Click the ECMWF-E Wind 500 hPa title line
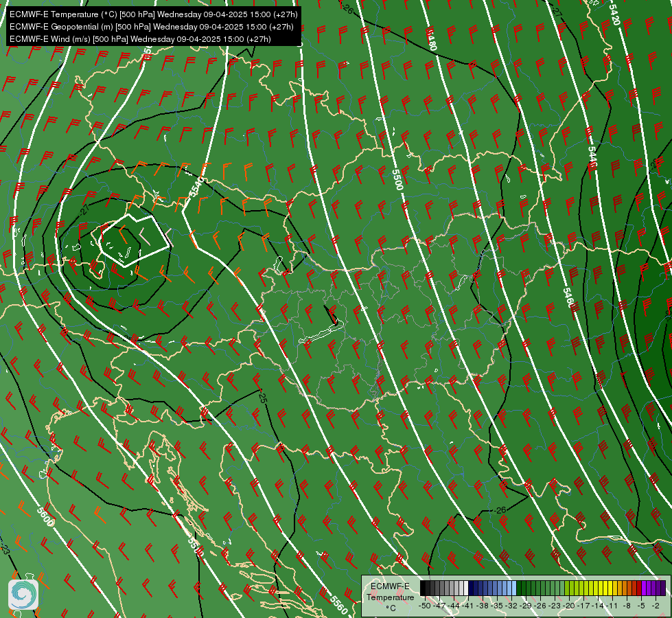 140,39
